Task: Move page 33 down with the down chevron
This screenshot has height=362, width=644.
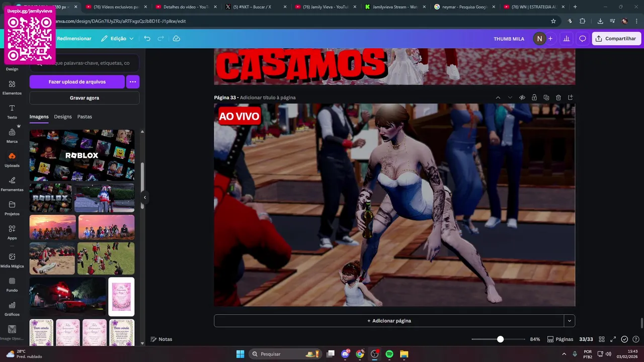Action: [510, 98]
